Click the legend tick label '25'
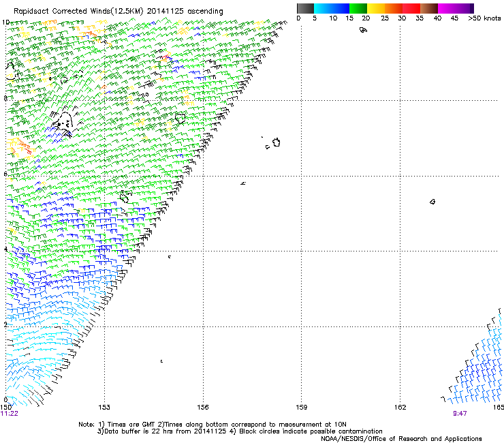 click(385, 18)
